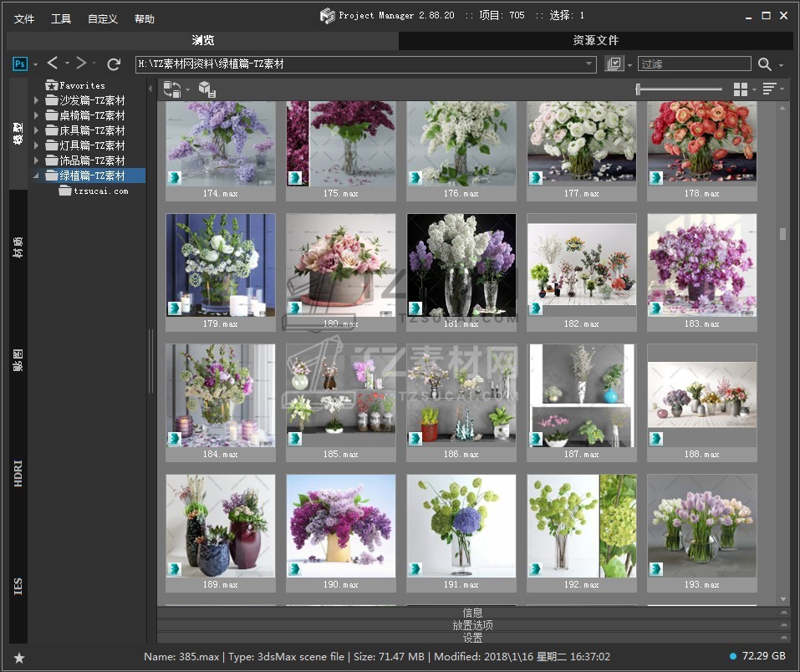Open the 工具 menu
Viewport: 800px width, 672px height.
point(61,18)
